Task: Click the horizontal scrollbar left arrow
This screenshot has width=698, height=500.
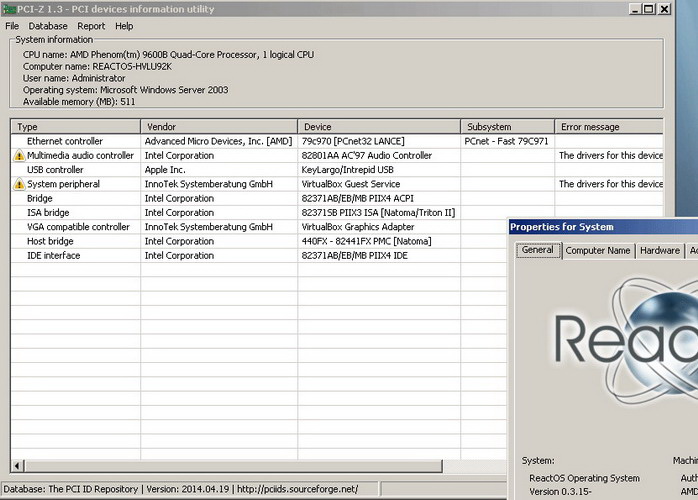Action: coord(17,466)
